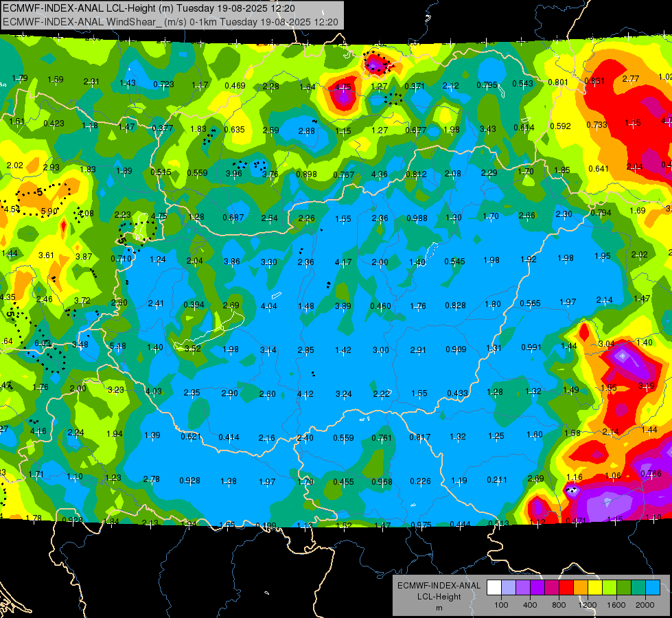Click the yellow legend color swatch
Image resolution: width=672 pixels, height=618 pixels.
[595, 588]
